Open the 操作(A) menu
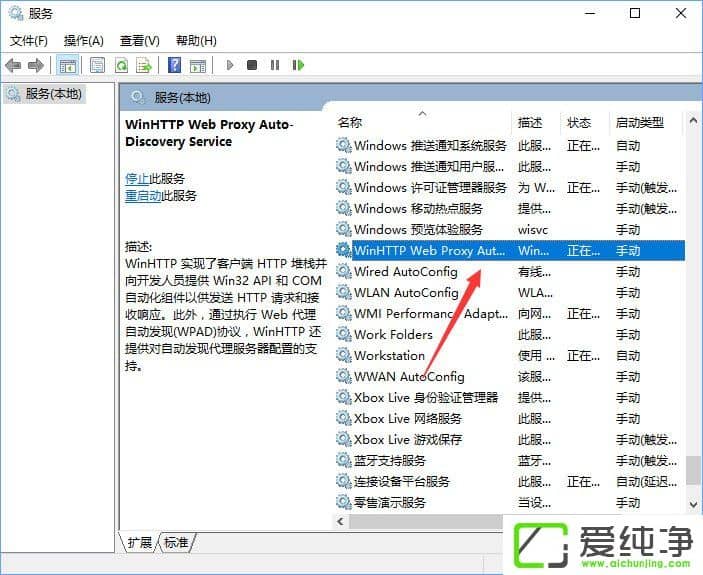The width and height of the screenshot is (703, 575). coord(84,41)
